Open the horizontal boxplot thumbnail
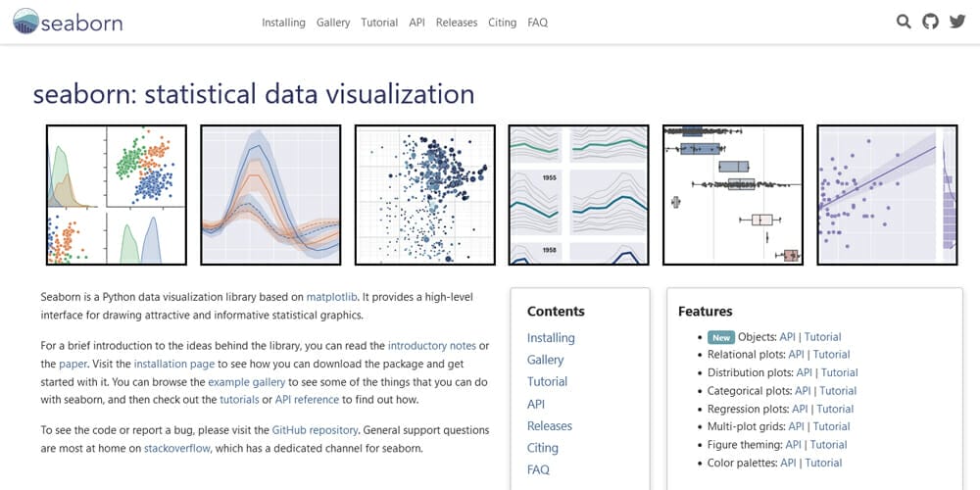Screen dimensions: 980x490 (x=733, y=195)
